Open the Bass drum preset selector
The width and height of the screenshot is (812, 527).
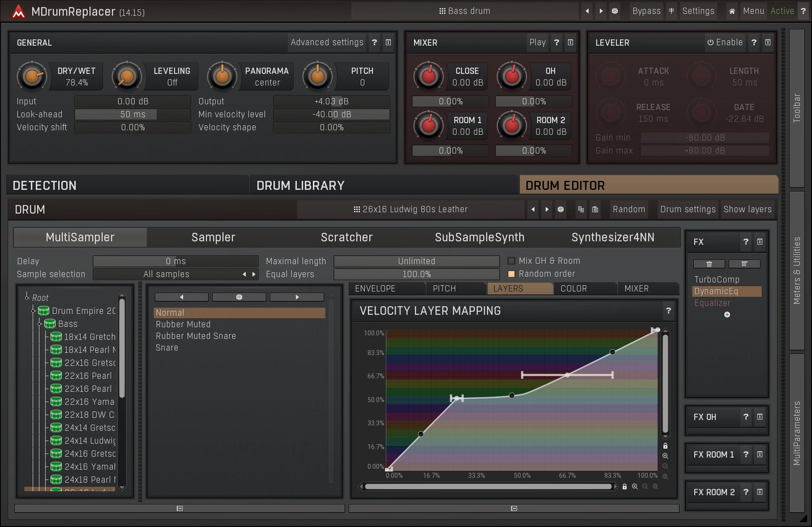464,11
